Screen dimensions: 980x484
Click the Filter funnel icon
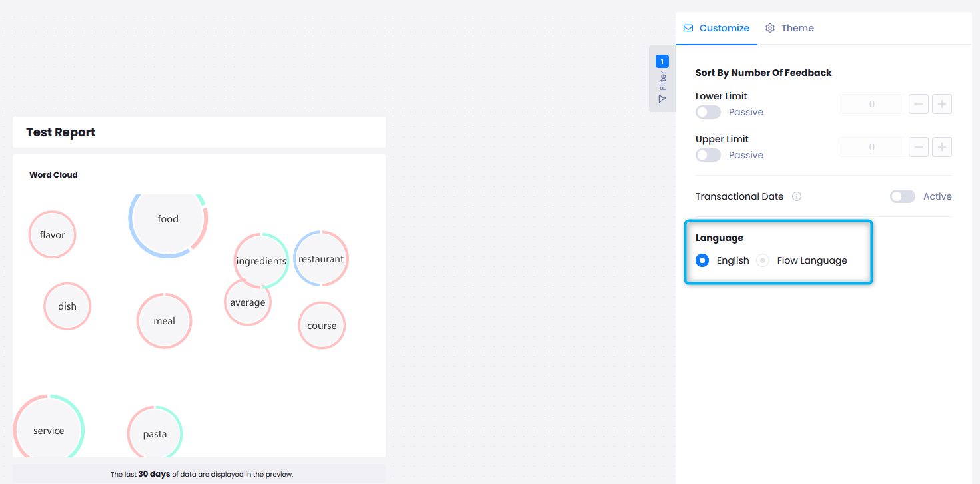click(x=662, y=99)
